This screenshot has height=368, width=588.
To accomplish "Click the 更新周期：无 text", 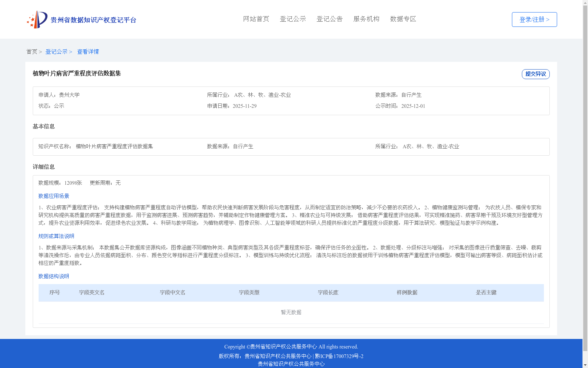I will click(x=105, y=183).
